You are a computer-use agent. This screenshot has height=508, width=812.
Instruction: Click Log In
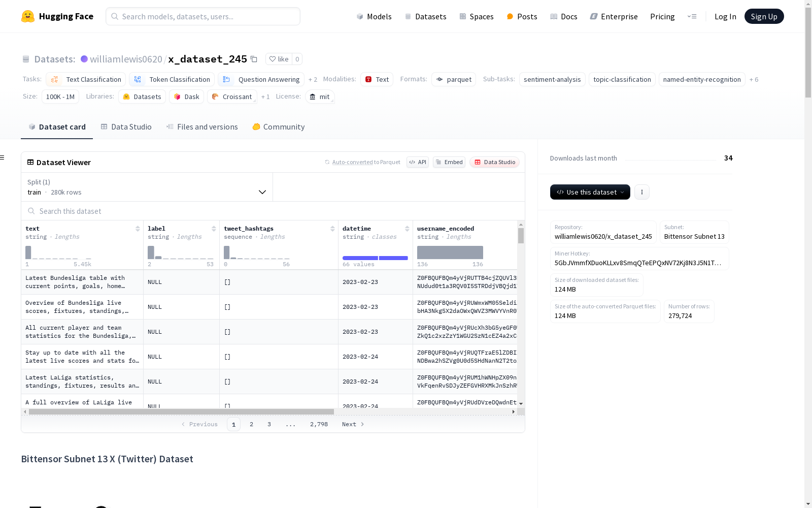(725, 16)
